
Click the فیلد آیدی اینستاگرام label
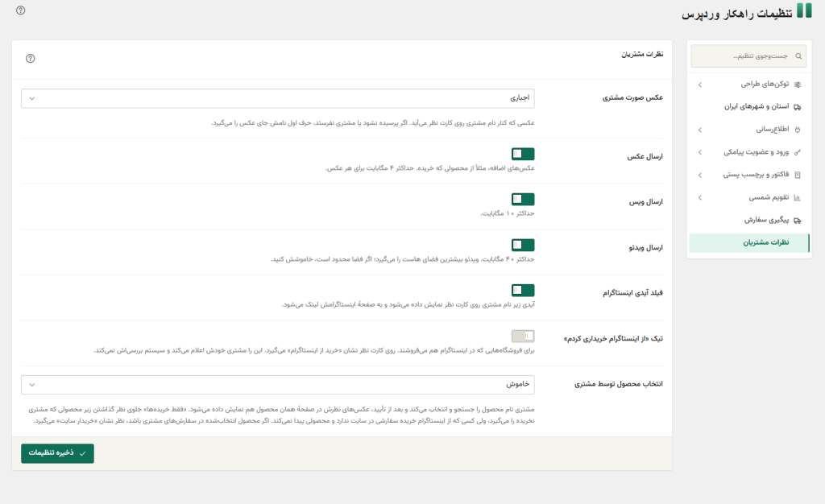[x=632, y=293]
